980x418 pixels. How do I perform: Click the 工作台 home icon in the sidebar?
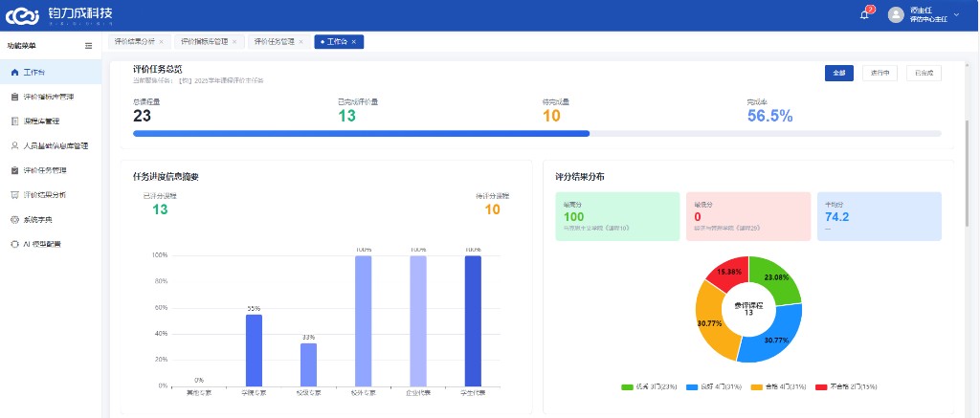click(x=15, y=73)
